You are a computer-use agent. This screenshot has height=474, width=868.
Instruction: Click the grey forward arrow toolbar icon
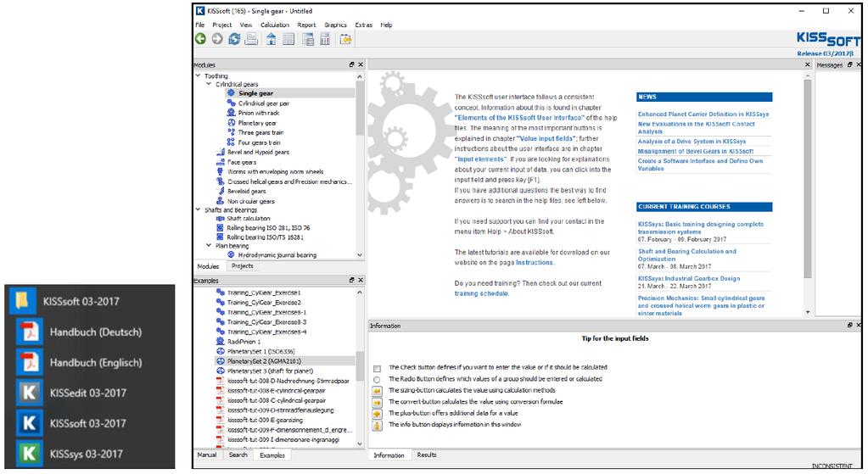pos(217,39)
